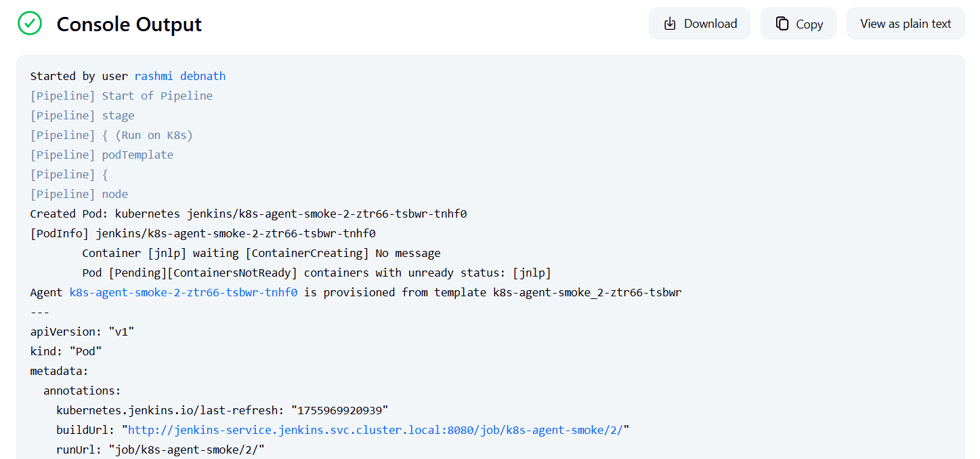Click the download icon on the Download button
This screenshot has width=980, height=459.
(670, 23)
